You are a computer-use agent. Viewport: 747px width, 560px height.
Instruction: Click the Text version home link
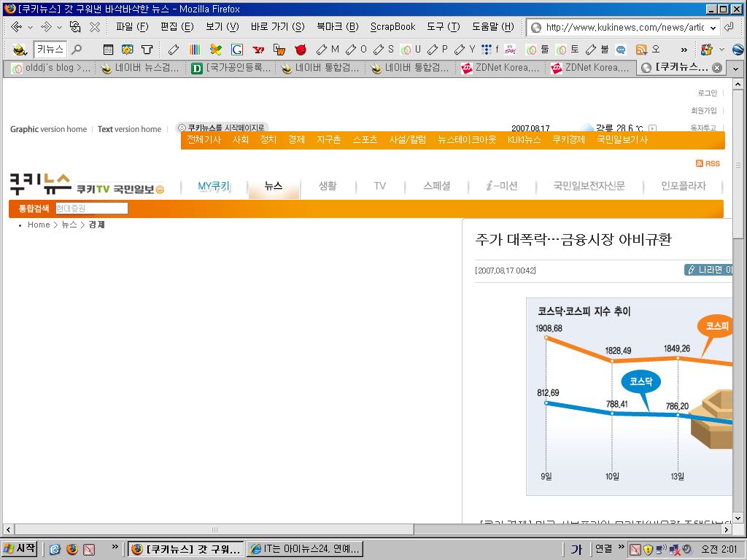[x=130, y=129]
